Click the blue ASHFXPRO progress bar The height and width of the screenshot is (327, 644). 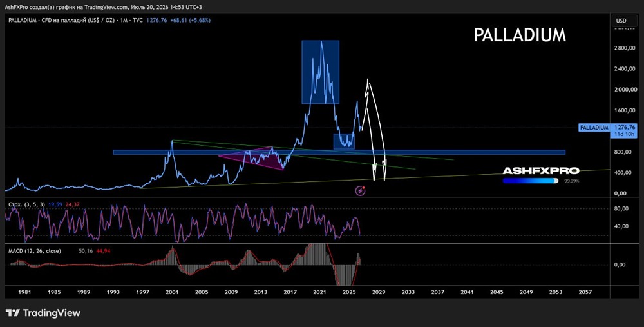(530, 181)
